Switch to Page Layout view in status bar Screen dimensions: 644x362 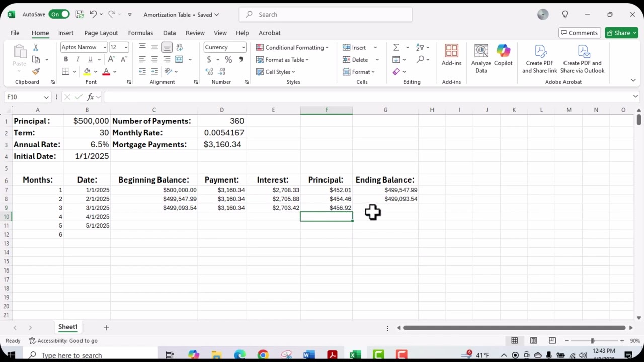pos(533,341)
